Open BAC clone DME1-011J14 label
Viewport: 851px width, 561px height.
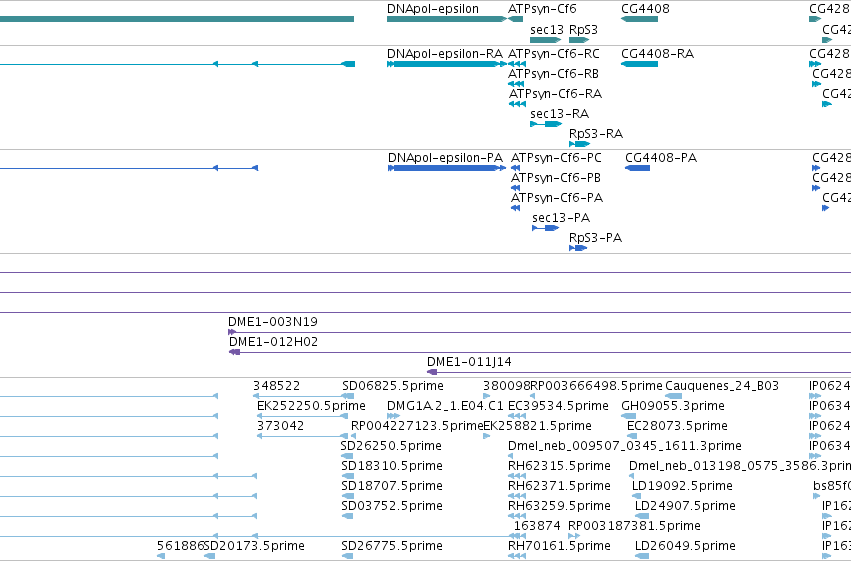pos(469,362)
